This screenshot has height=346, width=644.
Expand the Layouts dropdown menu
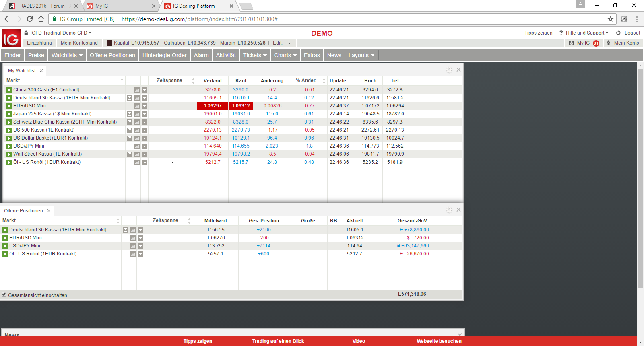click(361, 55)
